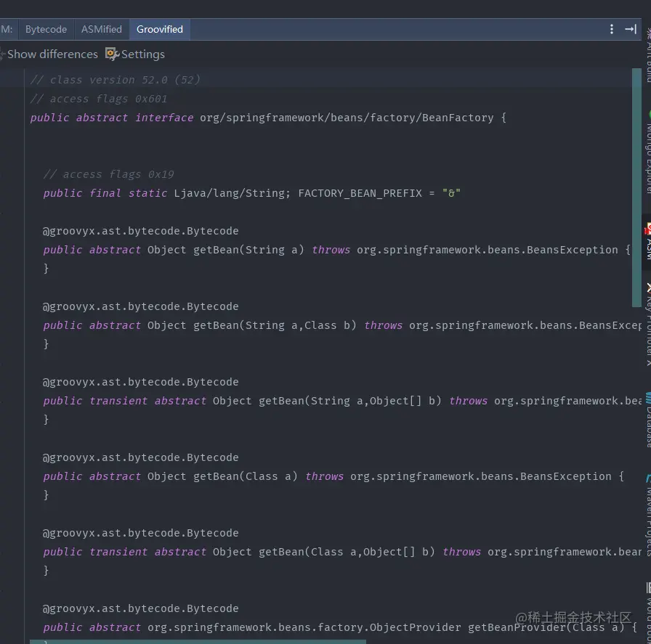
Task: Click on FACTORY_BEAN_PREFIX field name
Action: pos(360,193)
